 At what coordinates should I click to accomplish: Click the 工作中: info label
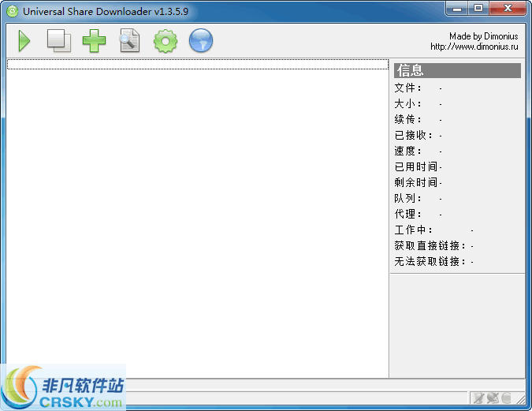click(413, 230)
